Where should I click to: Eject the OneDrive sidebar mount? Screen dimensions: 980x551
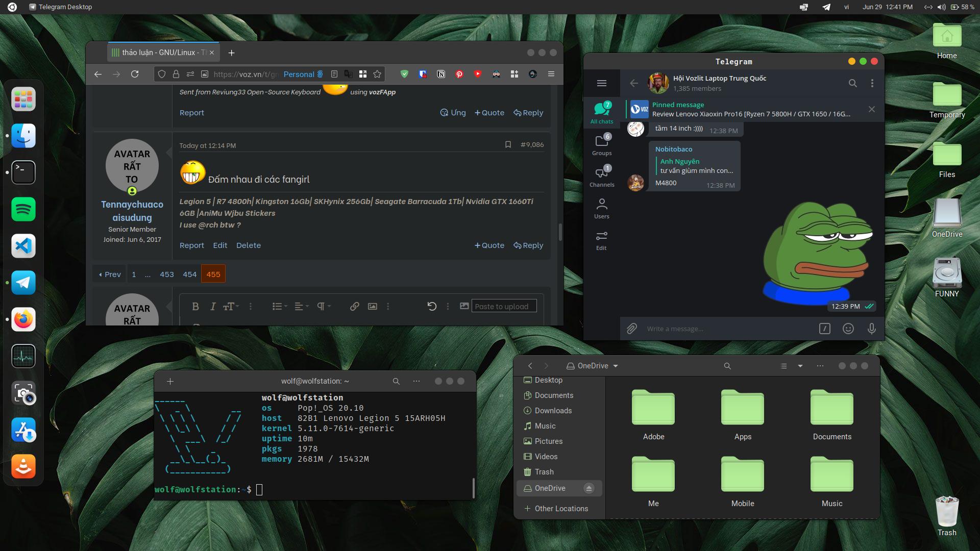[x=589, y=488]
